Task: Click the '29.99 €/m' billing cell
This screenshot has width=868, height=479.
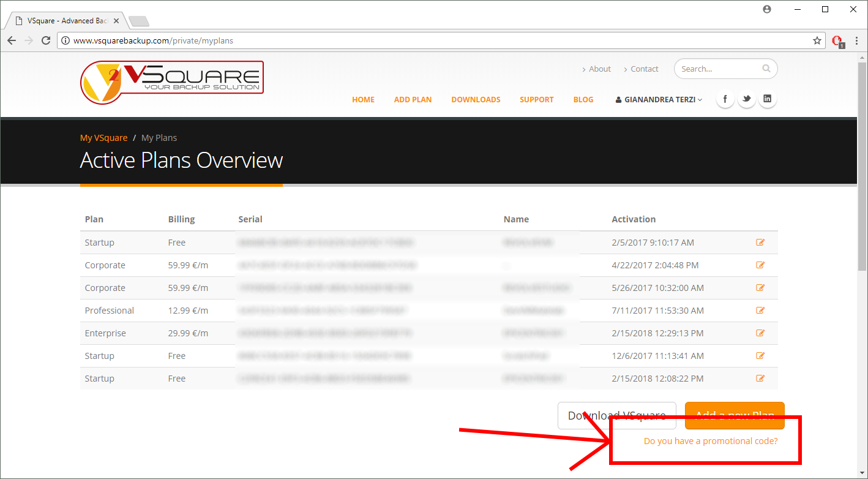Action: click(x=188, y=333)
